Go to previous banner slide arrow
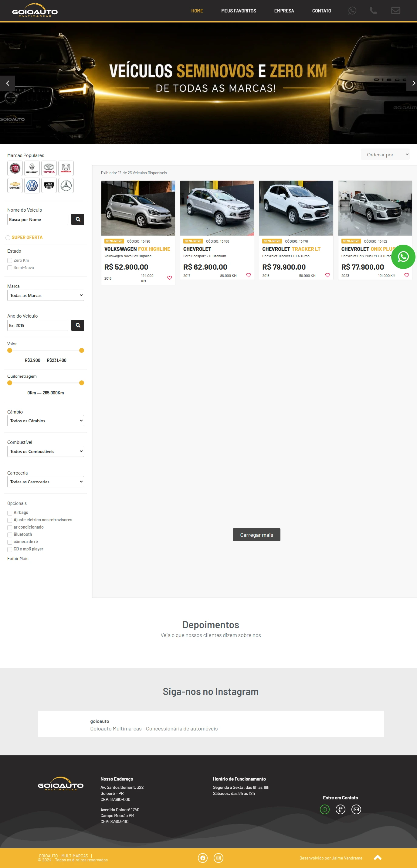 tap(7, 83)
